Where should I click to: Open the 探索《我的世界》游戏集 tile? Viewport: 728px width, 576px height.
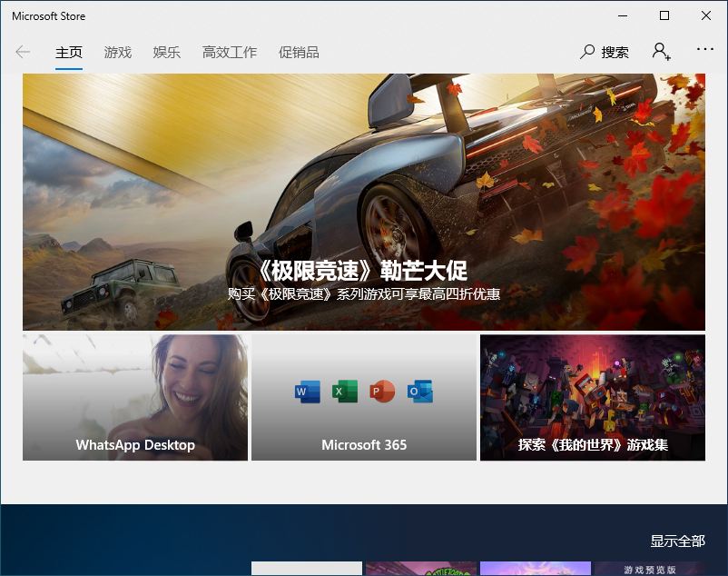tap(593, 398)
